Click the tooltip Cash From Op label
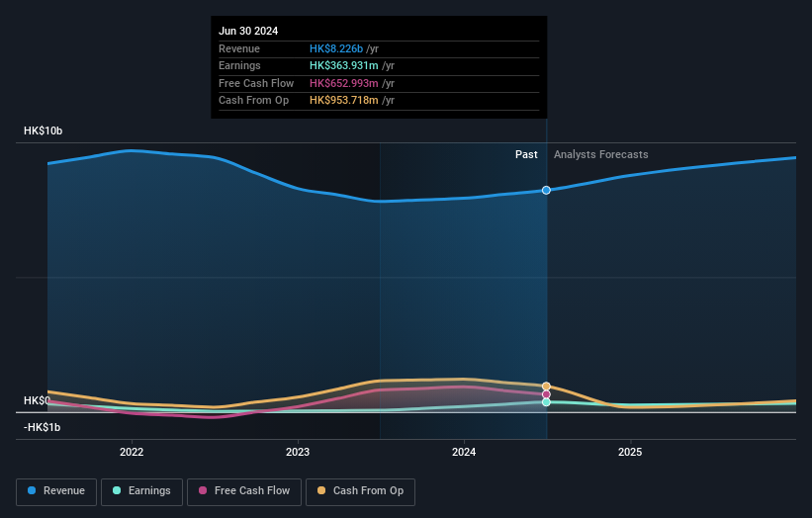Screen dimensions: 812x518 [x=254, y=101]
